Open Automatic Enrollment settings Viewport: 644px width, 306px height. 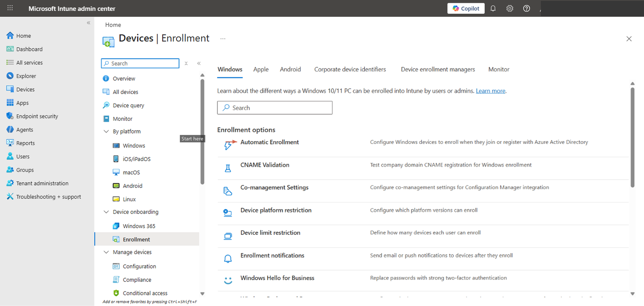[269, 142]
